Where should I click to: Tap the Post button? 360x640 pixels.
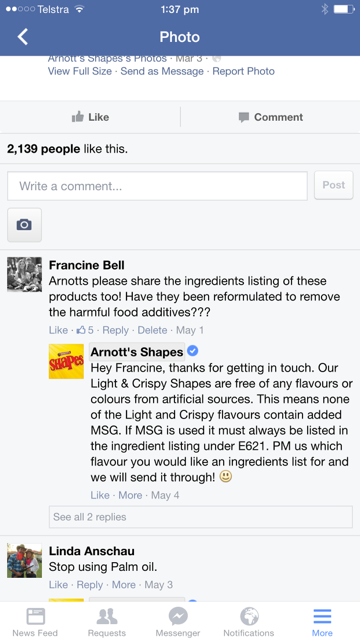[x=333, y=185]
